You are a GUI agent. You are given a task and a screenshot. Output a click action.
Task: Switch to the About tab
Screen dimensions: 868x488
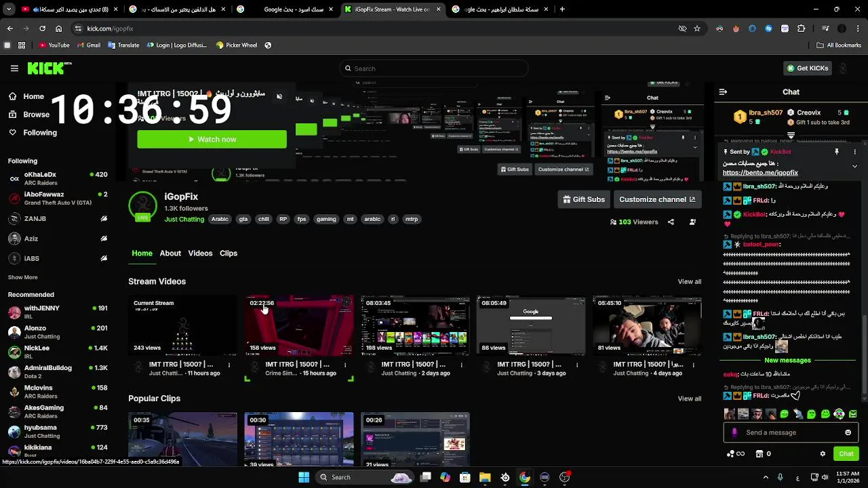[x=170, y=253]
